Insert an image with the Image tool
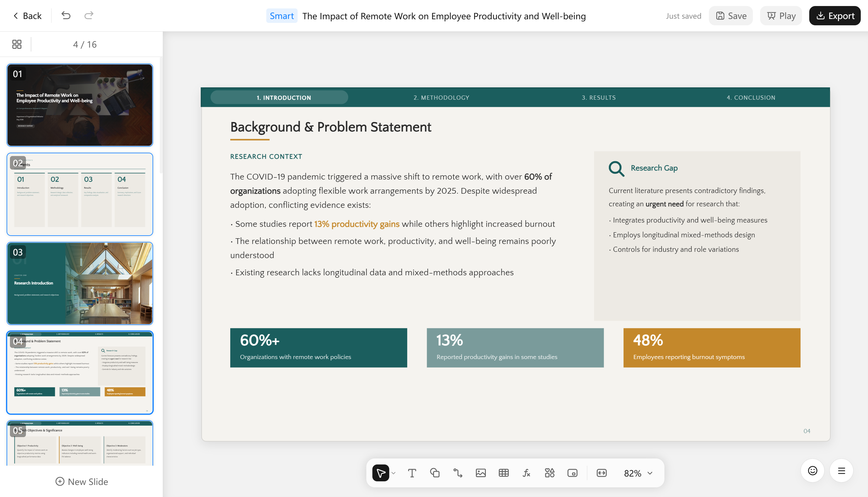Viewport: 868px width, 497px height. click(x=481, y=473)
